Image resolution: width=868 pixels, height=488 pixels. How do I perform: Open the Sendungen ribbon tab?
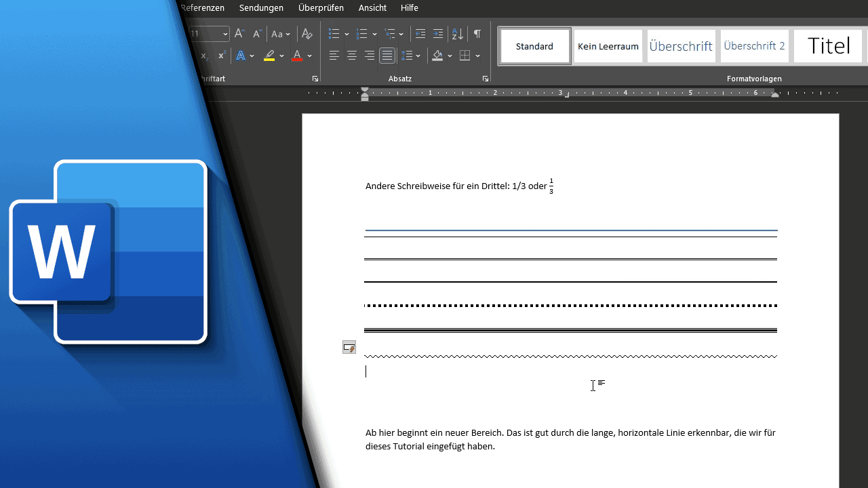(261, 8)
